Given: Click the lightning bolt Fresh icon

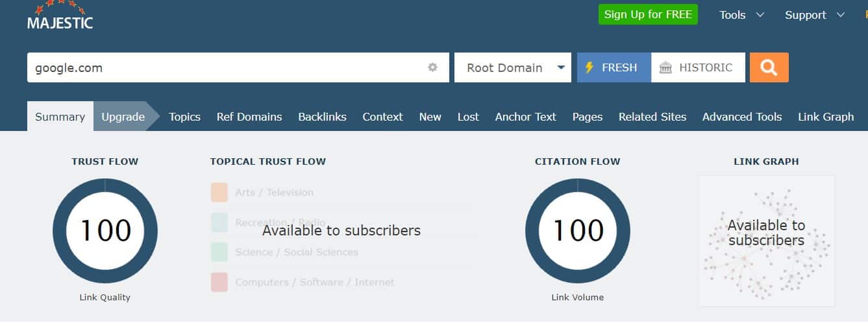Looking at the screenshot, I should point(589,67).
